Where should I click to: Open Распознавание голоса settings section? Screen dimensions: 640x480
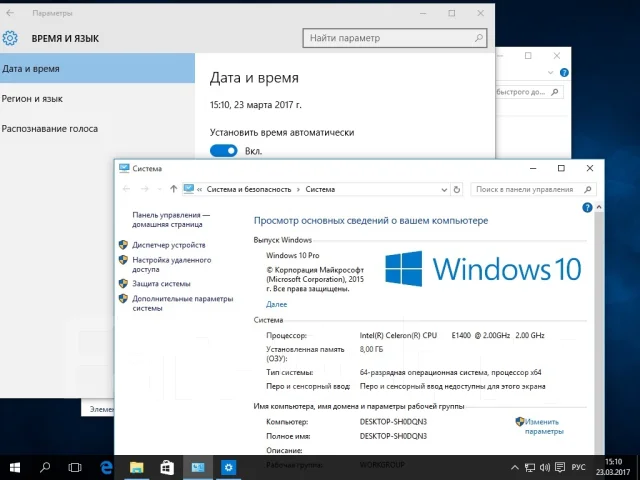pyautogui.click(x=49, y=129)
